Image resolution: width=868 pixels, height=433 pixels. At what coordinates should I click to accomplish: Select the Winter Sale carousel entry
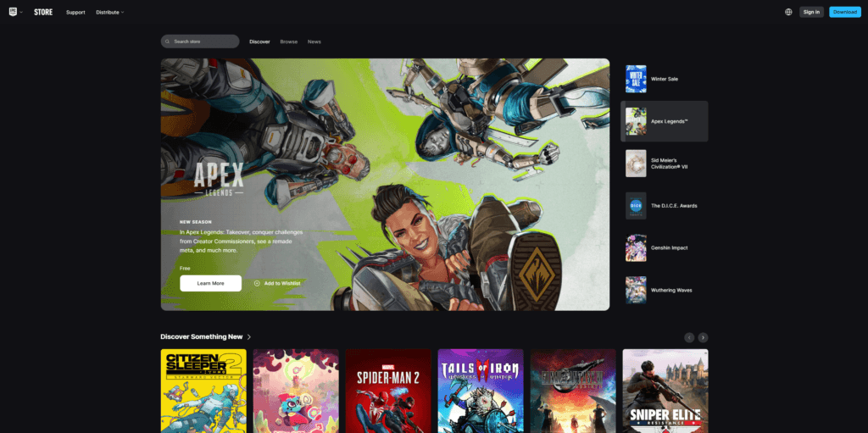coord(664,79)
